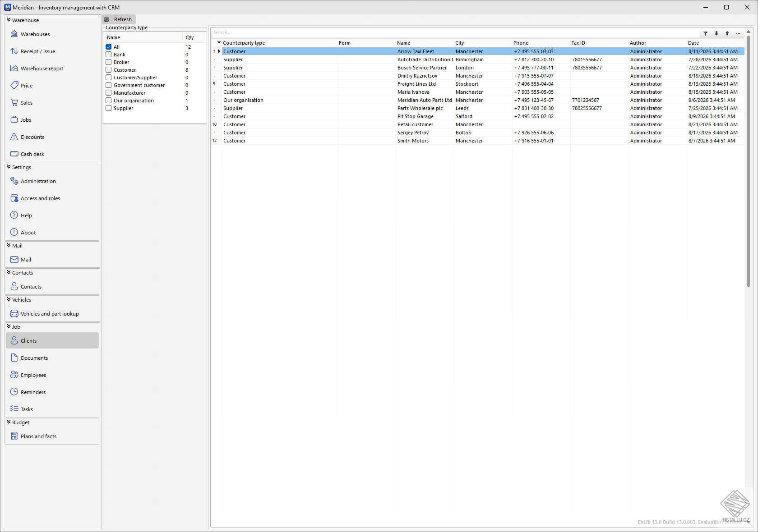758x532 pixels.
Task: Open the Tasks menu item
Action: coord(52,409)
